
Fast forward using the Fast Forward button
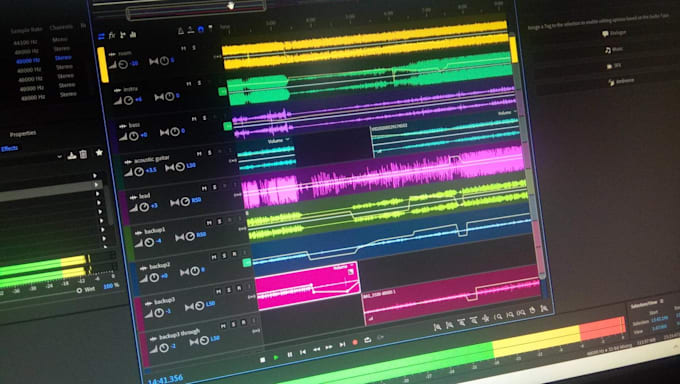(x=329, y=347)
